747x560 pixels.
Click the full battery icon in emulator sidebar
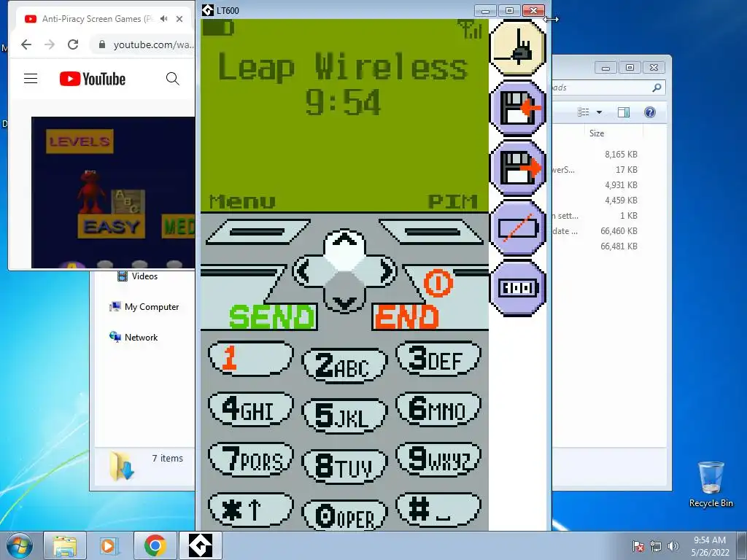click(518, 288)
